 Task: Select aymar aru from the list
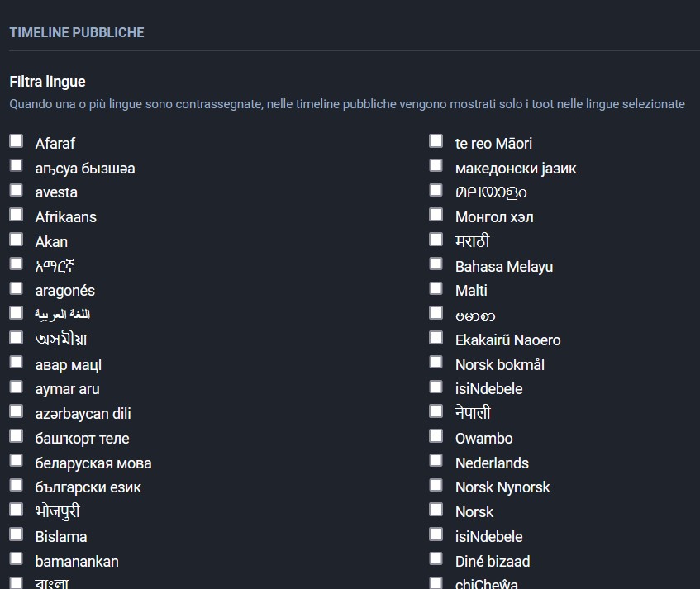coord(17,386)
